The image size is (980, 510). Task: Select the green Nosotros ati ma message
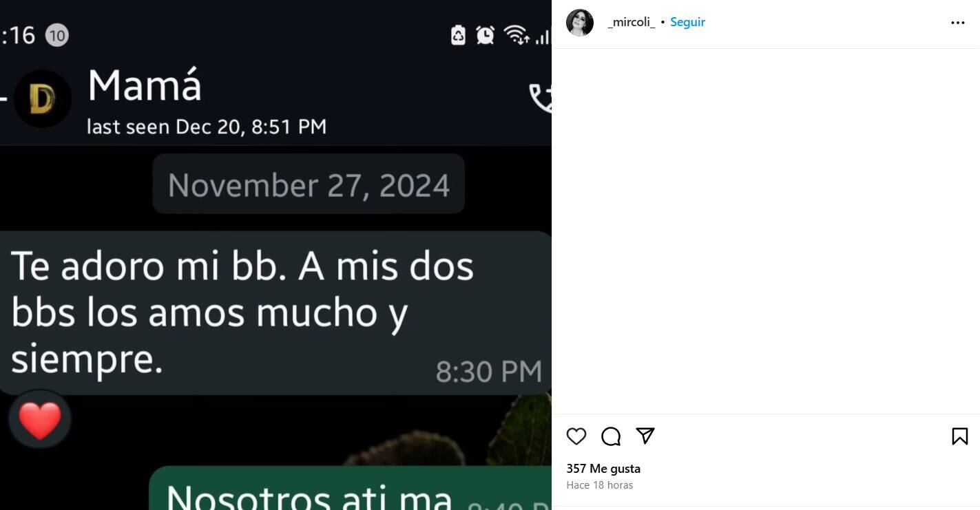coord(350,489)
